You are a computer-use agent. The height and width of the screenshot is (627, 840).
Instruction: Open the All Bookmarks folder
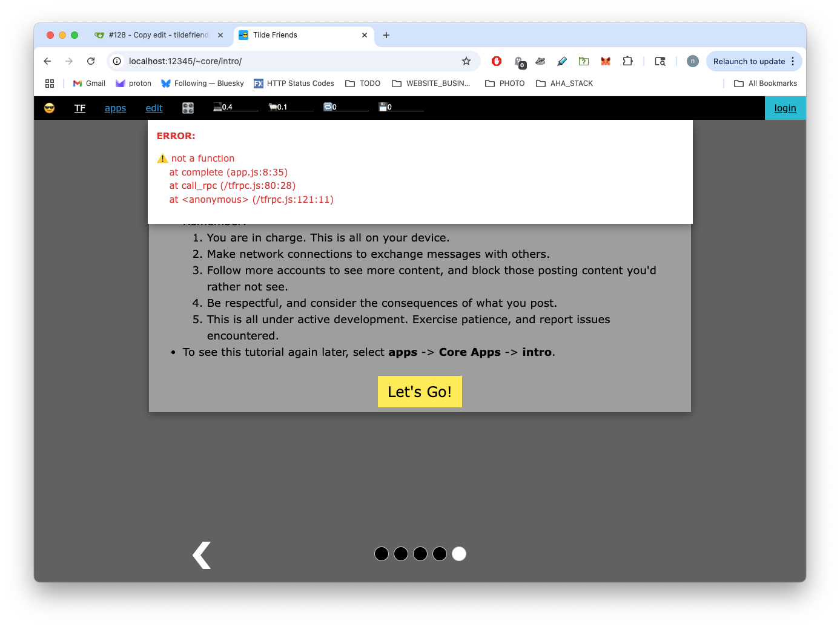[766, 84]
